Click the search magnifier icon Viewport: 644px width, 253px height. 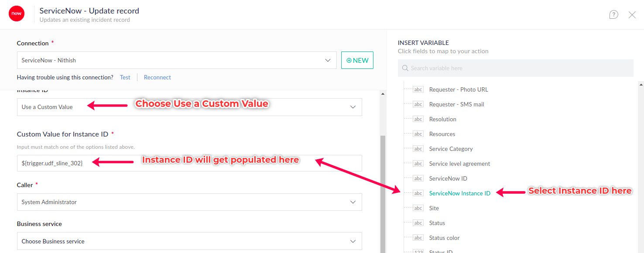click(x=405, y=68)
